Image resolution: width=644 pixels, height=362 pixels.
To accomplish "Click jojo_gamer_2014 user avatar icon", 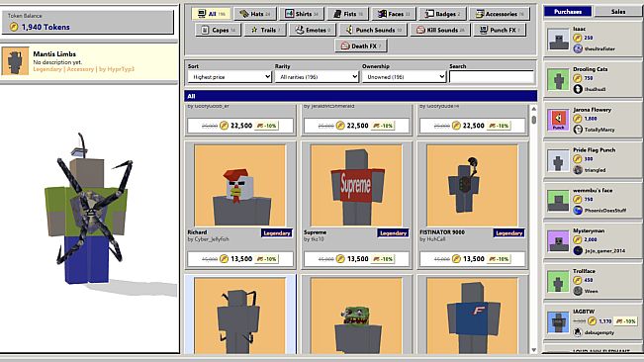I will [578, 250].
